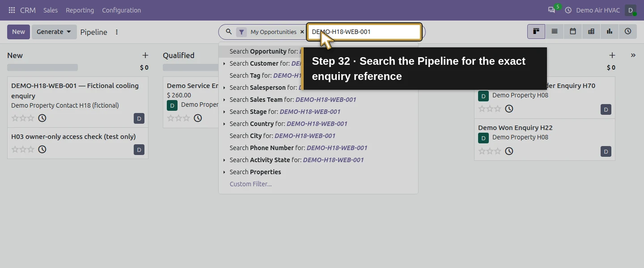
Task: Remove the My Opportunities filter
Action: point(302,32)
